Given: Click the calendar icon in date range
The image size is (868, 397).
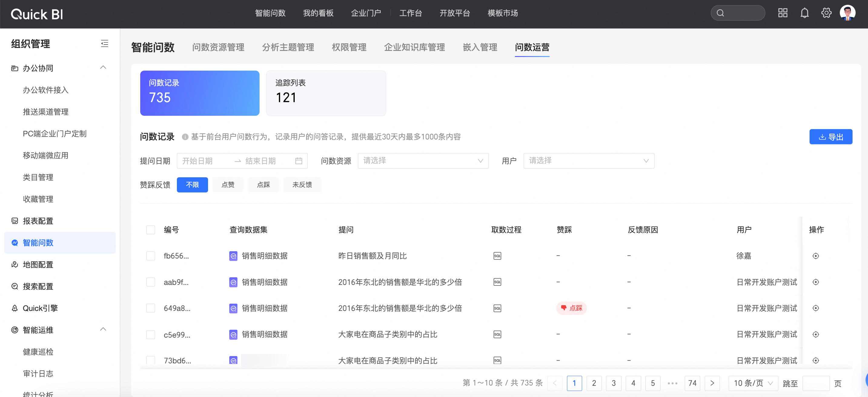Looking at the screenshot, I should (x=299, y=161).
